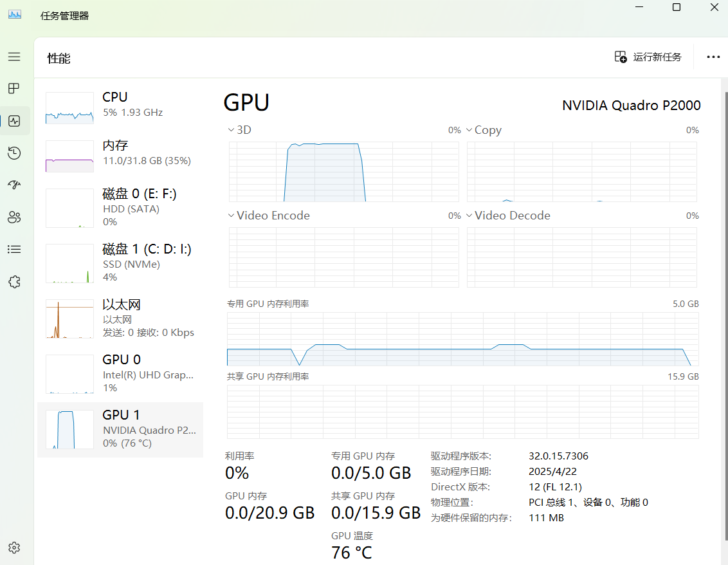Expand the 3D engine dropdown
Viewport: 728px width, 565px height.
pos(232,129)
